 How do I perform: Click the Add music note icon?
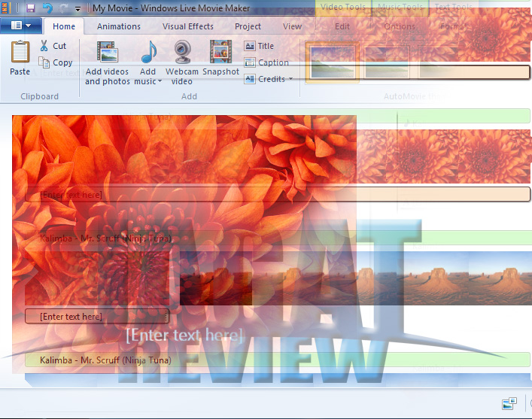click(x=148, y=52)
